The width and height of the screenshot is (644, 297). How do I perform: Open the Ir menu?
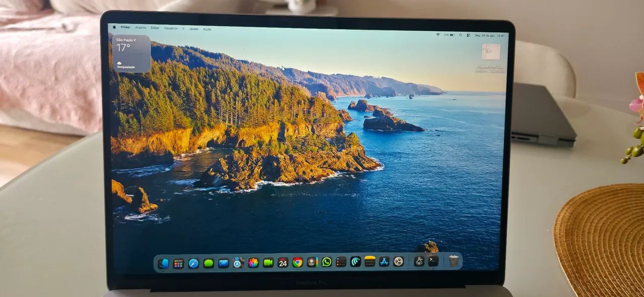pyautogui.click(x=183, y=29)
